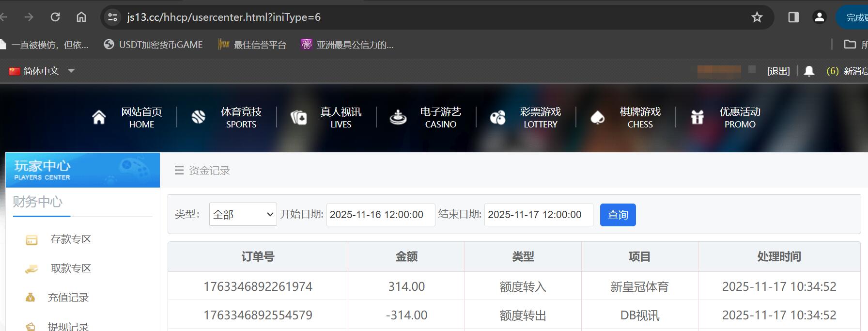The width and height of the screenshot is (868, 331).
Task: Click the gift box icon beside PROMO
Action: click(697, 117)
